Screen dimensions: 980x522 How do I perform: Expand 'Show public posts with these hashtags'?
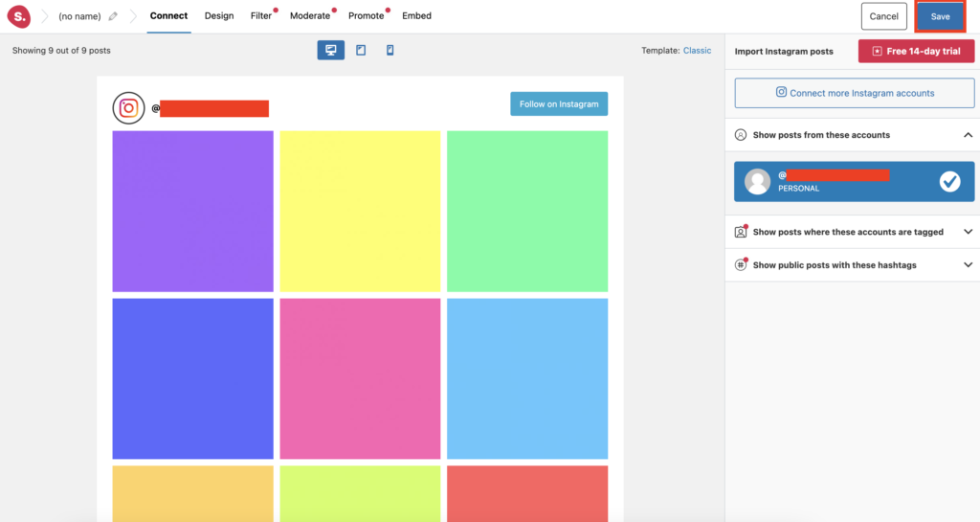(x=968, y=265)
